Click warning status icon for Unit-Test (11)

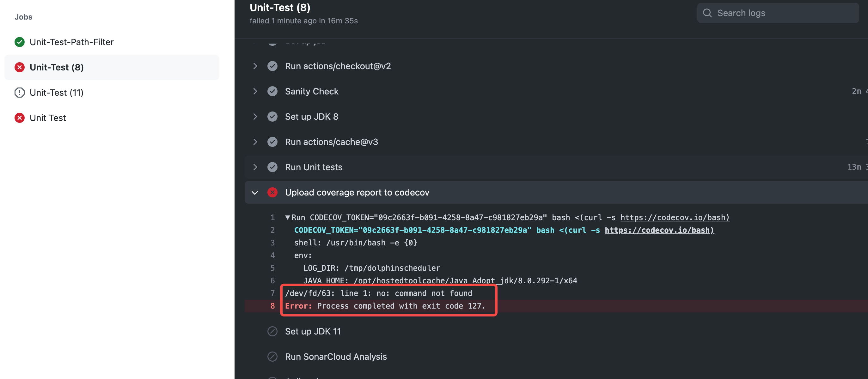pos(20,93)
